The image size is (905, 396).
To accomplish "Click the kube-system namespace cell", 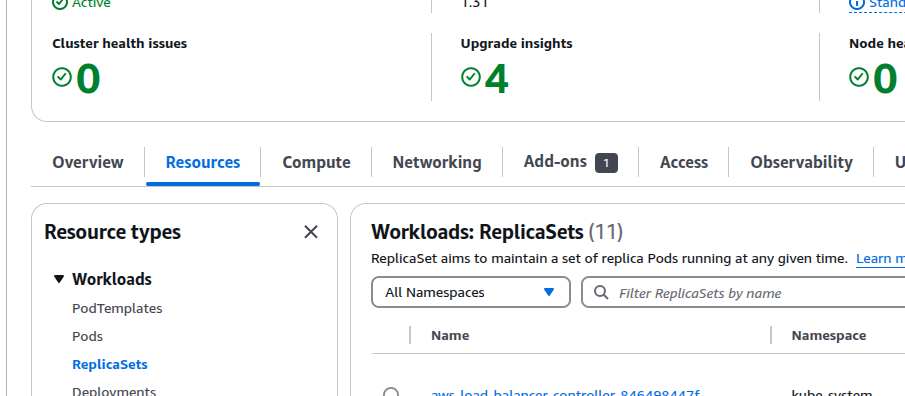I will (832, 394).
